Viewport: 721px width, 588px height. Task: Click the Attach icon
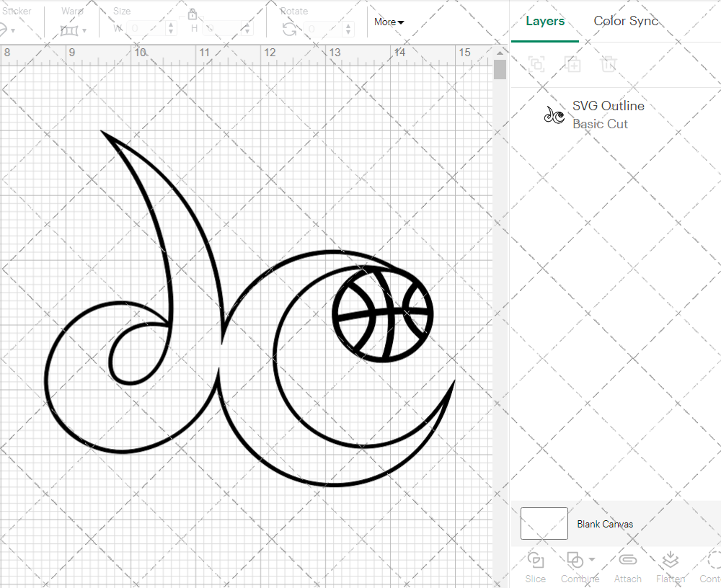(x=627, y=560)
